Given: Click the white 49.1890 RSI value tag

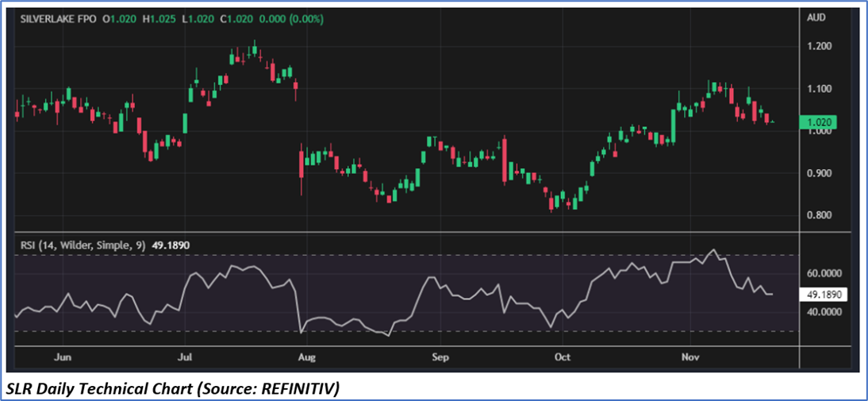Looking at the screenshot, I should click(x=824, y=295).
